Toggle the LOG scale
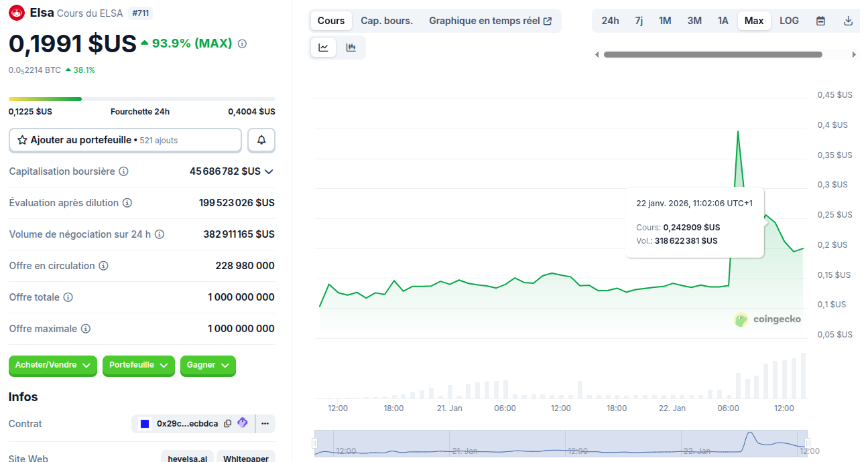 [789, 21]
